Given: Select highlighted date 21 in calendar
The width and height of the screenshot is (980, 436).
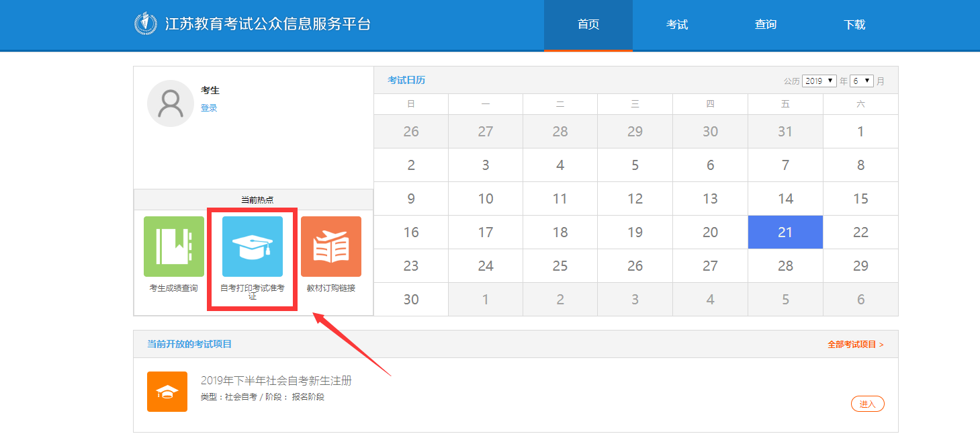Looking at the screenshot, I should coord(785,232).
